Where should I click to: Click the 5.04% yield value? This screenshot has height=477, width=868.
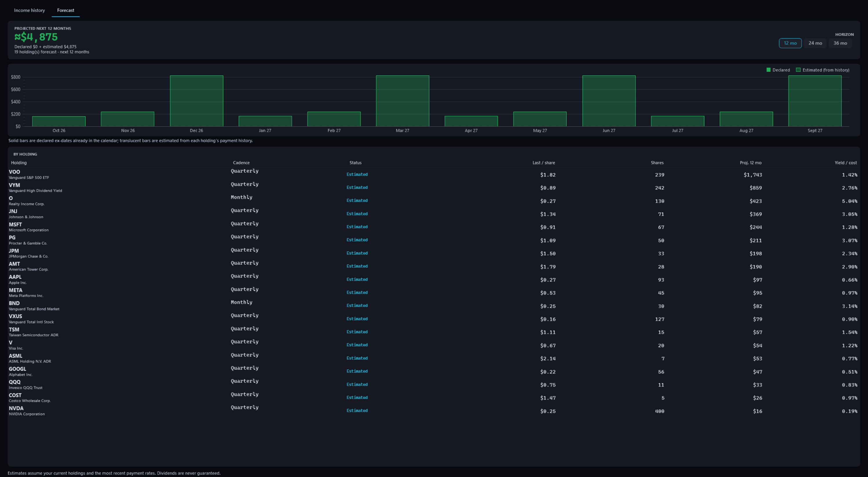coord(849,201)
